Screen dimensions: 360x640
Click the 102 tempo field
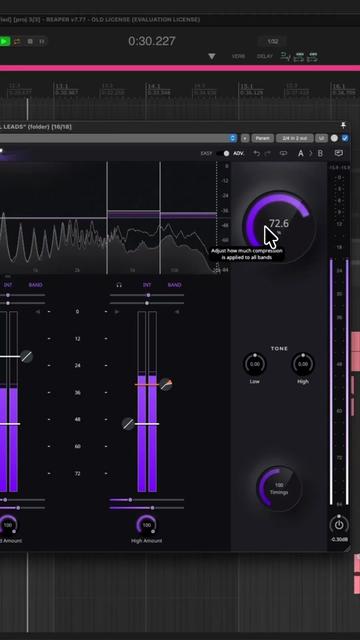tap(273, 42)
